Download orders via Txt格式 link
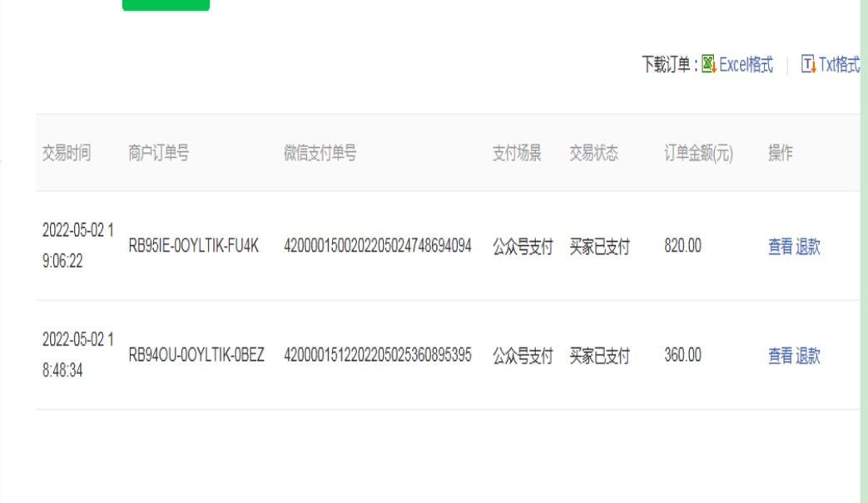This screenshot has height=503, width=868. pyautogui.click(x=839, y=65)
